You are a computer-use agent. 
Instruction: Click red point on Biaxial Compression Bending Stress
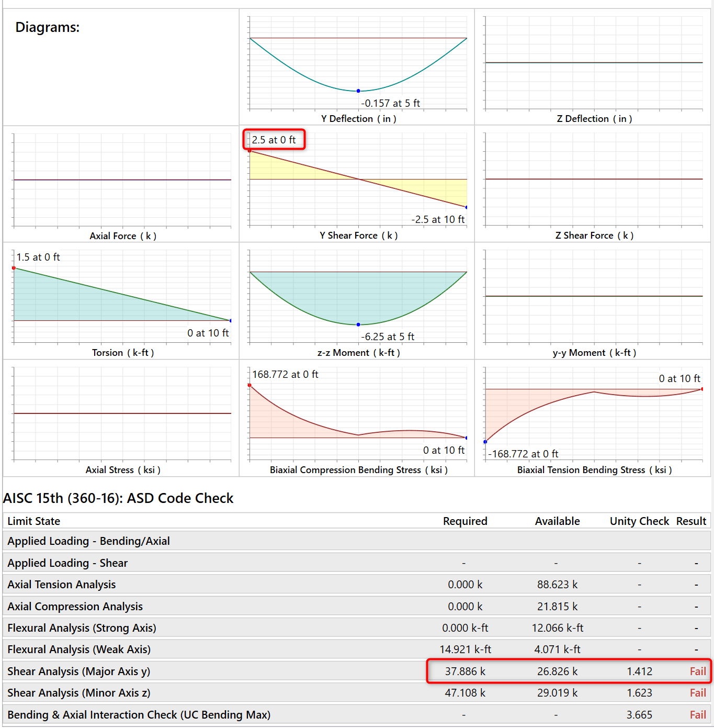[x=250, y=385]
